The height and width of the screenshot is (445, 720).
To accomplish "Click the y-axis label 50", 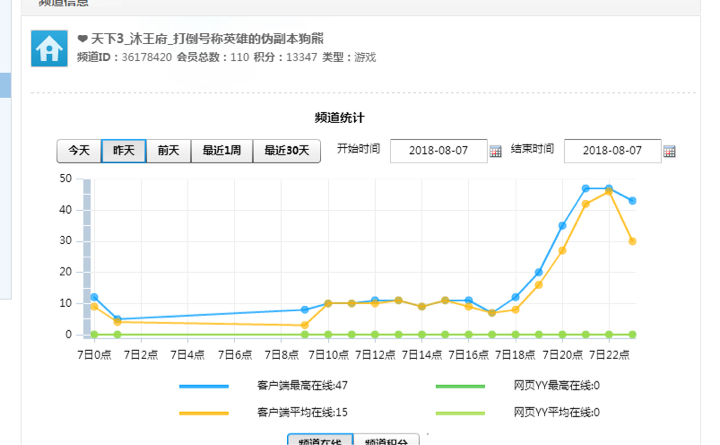I will (66, 179).
